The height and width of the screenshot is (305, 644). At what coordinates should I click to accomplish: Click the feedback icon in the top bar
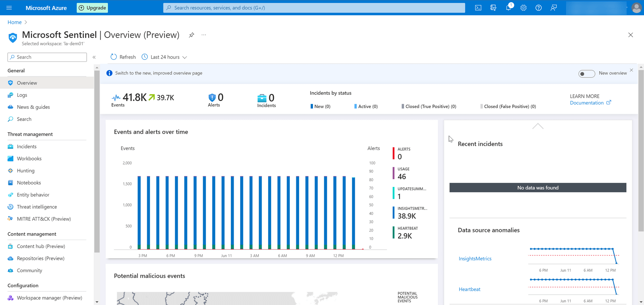pos(554,8)
